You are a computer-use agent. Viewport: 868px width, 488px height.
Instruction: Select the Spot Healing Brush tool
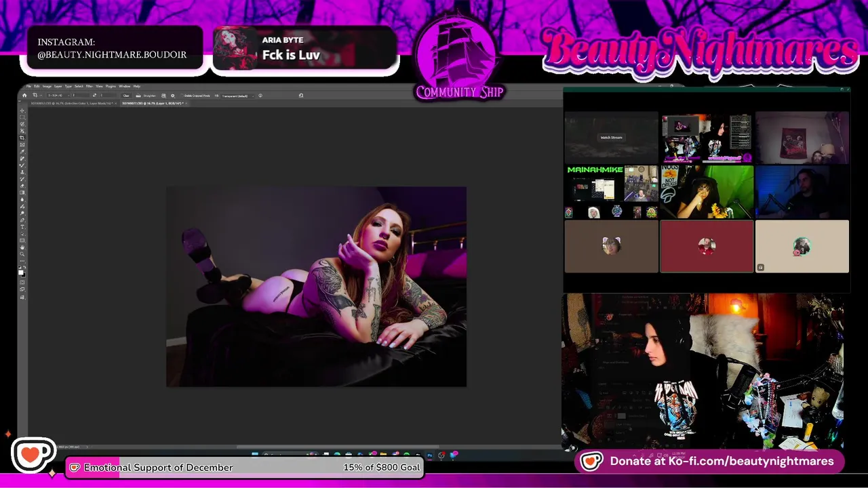[x=22, y=159]
